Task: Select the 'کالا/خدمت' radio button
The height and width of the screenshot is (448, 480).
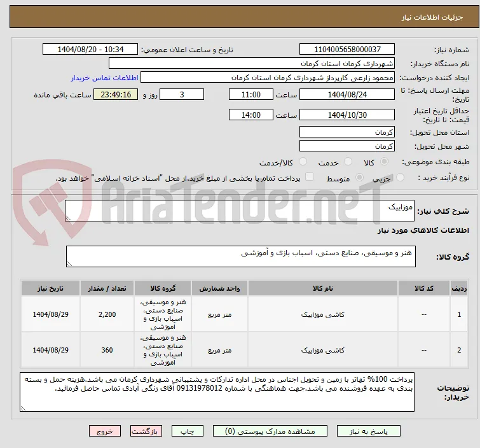Action: pyautogui.click(x=303, y=162)
